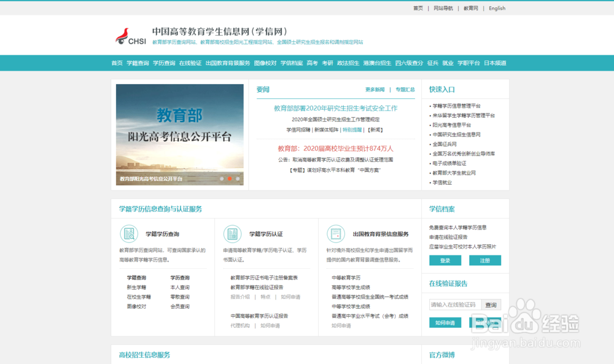
Task: Switch site to English
Action: 497,8
